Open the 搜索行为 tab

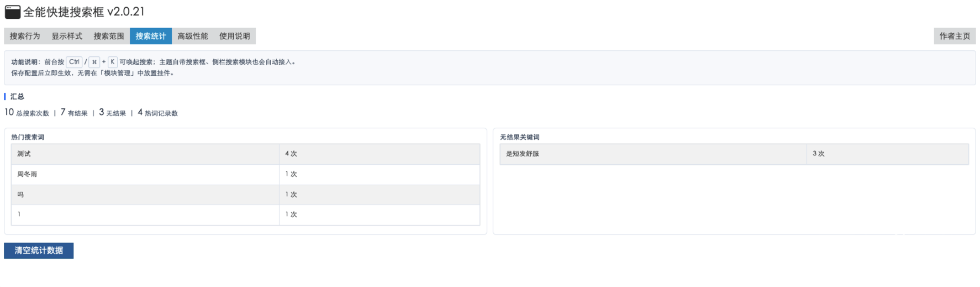25,36
